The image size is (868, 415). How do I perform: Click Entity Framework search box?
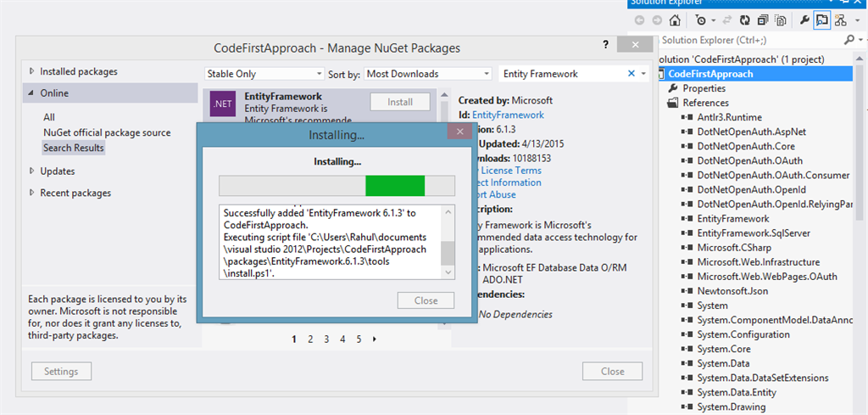pos(562,74)
